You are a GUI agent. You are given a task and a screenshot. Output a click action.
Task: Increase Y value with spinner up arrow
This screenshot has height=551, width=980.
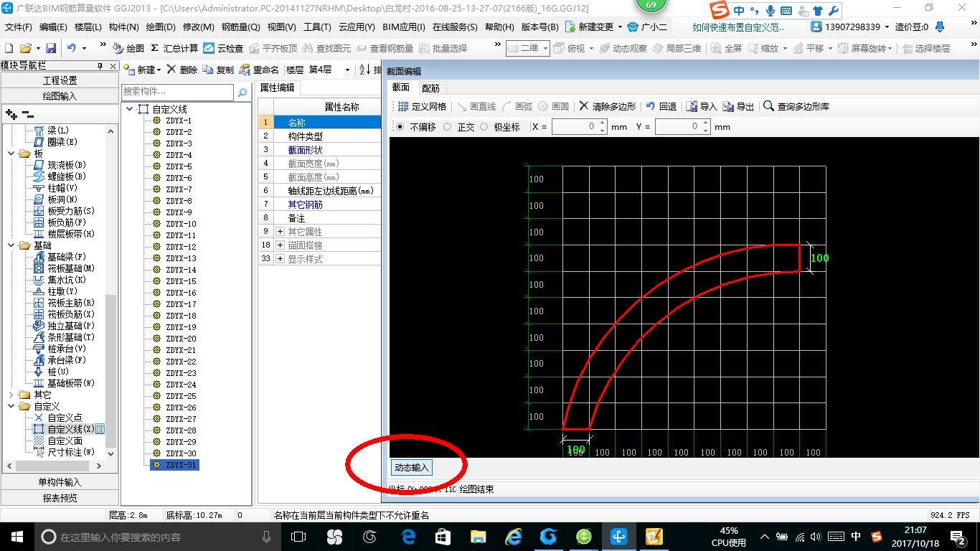pos(705,123)
